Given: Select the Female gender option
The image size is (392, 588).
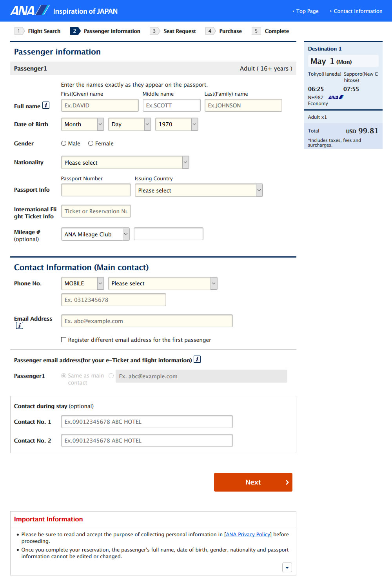Looking at the screenshot, I should click(91, 143).
